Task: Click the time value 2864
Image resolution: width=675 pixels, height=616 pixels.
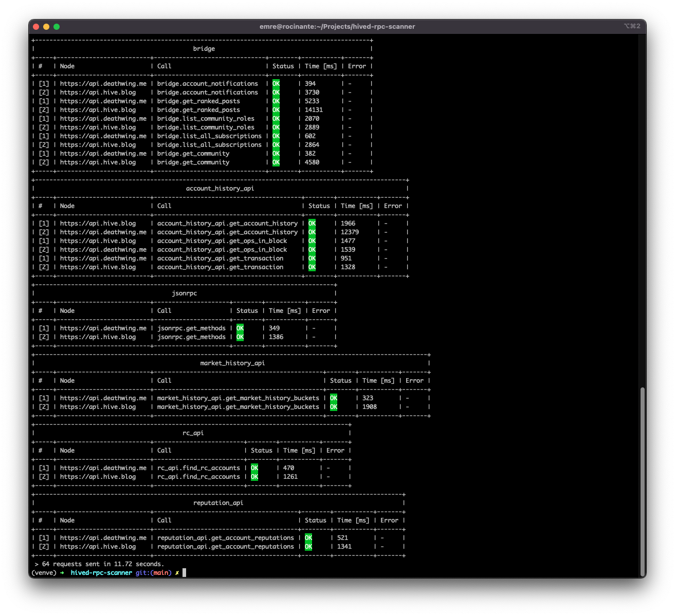Action: point(312,145)
